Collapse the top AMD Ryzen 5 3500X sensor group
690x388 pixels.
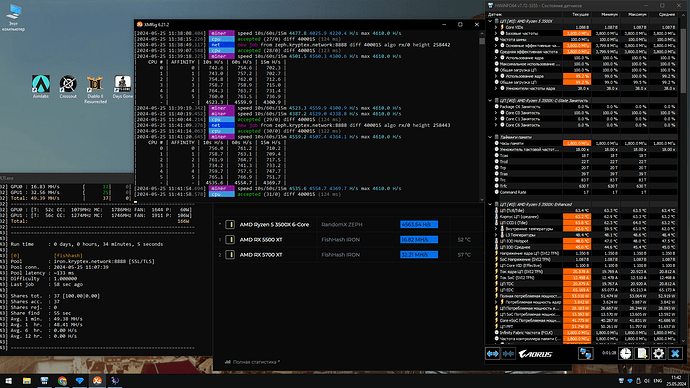[490, 21]
